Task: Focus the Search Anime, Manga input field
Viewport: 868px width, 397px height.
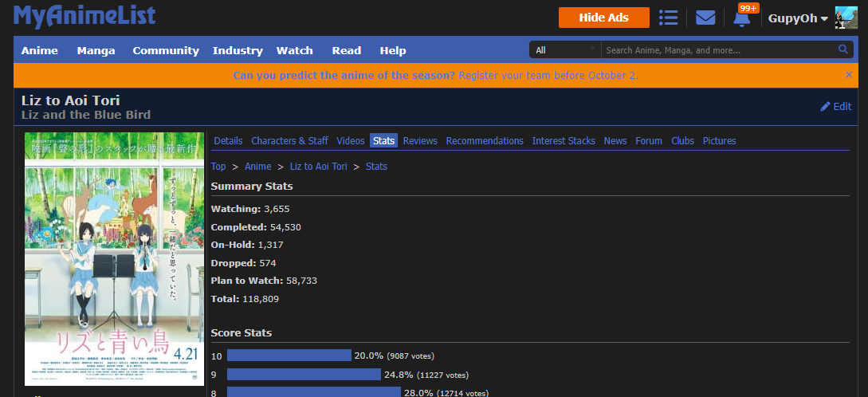Action: click(717, 50)
